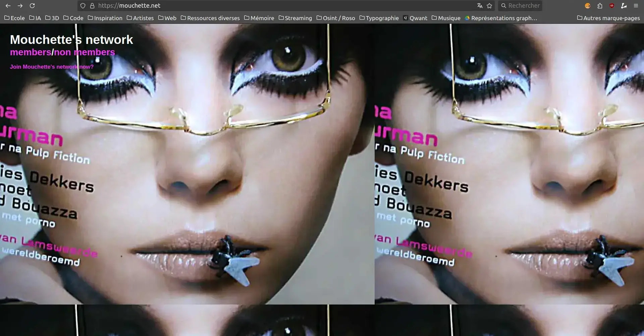Open the extensions puzzle-piece menu
This screenshot has height=336, width=644.
coord(600,6)
